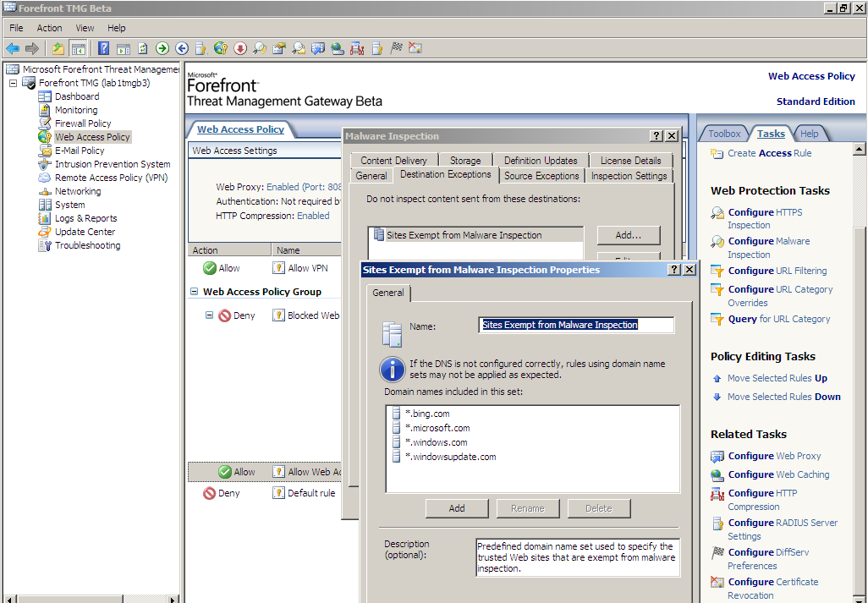Screen dimensions: 868x603
Task: Switch to the Storage tab
Action: click(x=465, y=161)
